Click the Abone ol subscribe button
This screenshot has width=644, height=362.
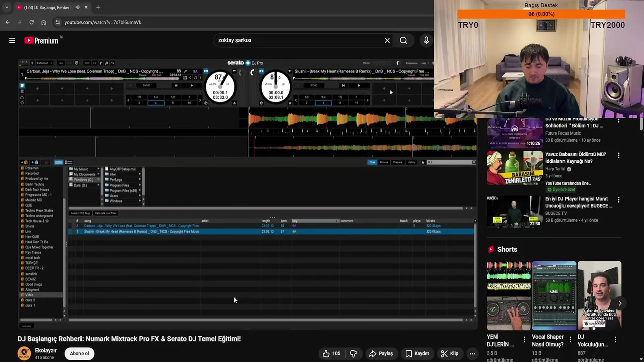pos(79,353)
